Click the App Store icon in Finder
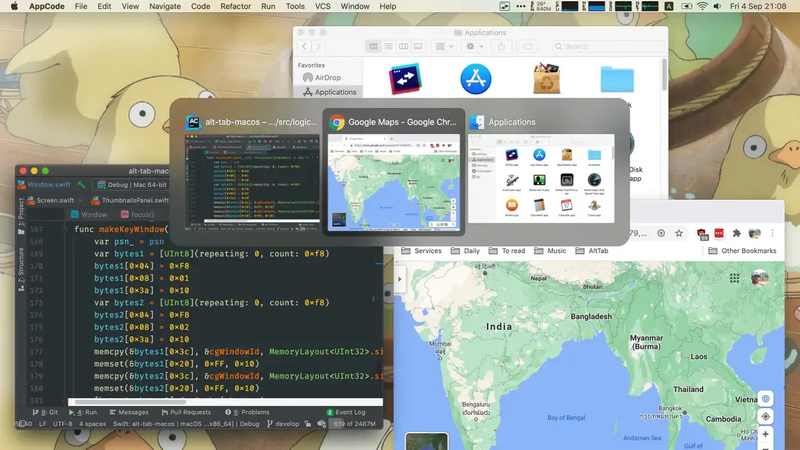Viewport: 800px width, 450px height. [476, 78]
